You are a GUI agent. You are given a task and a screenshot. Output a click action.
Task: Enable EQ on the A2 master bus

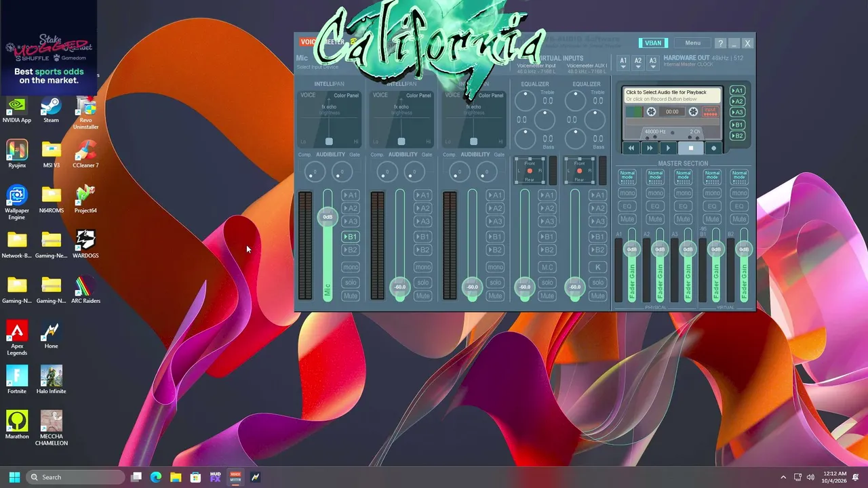[x=655, y=206]
